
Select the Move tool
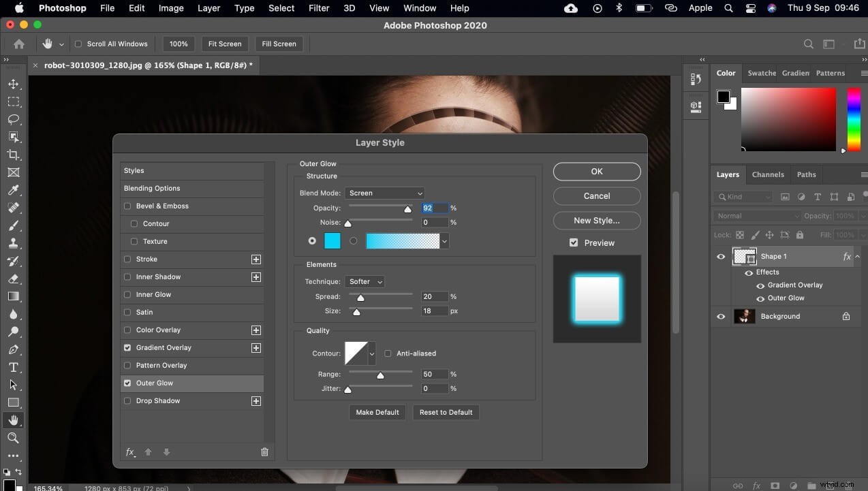14,84
